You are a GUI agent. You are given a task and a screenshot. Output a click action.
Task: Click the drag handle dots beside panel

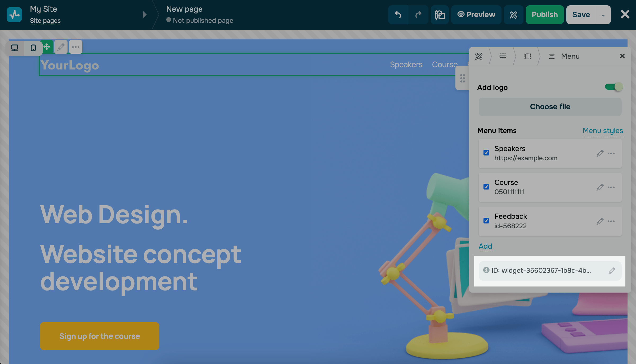(x=462, y=78)
